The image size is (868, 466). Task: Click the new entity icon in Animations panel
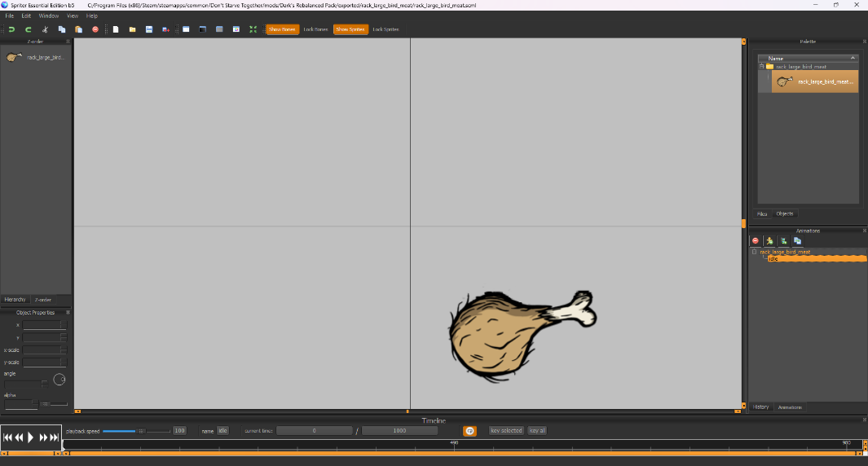[783, 241]
